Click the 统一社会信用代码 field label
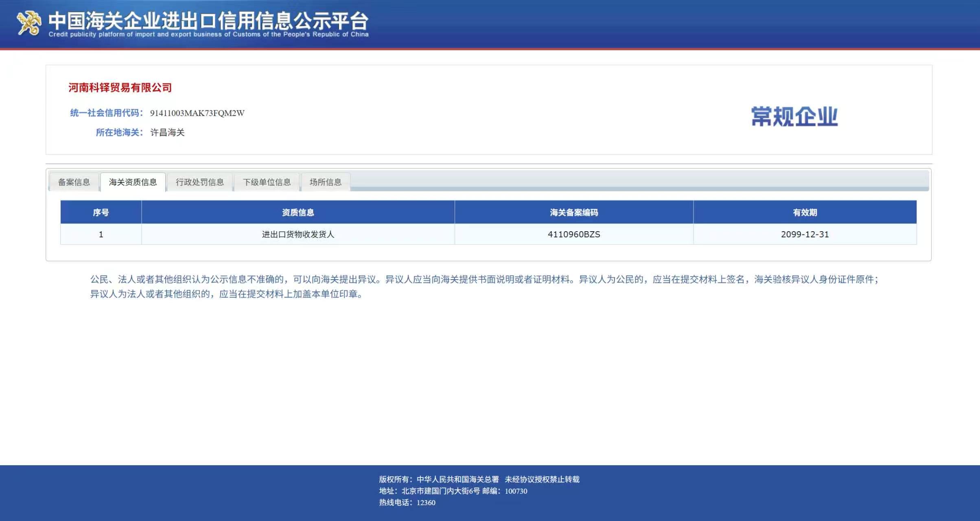The height and width of the screenshot is (521, 980). (107, 113)
